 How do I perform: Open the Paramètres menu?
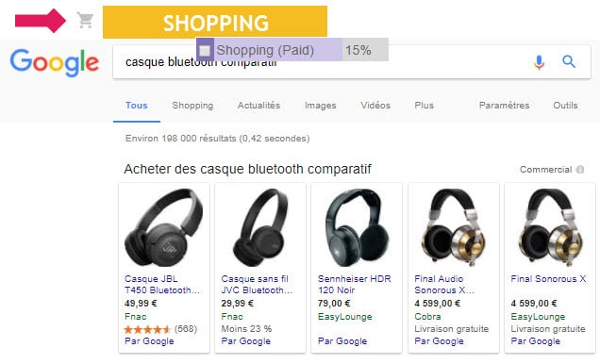coord(504,106)
